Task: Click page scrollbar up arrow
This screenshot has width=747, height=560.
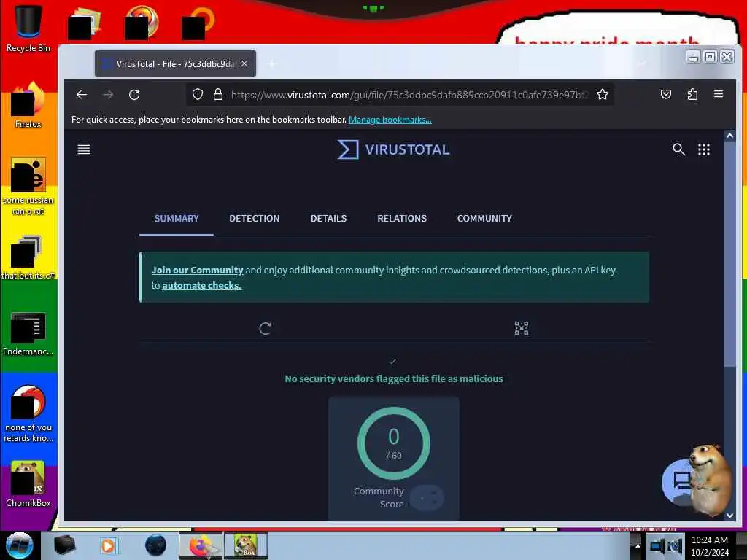Action: click(x=729, y=136)
